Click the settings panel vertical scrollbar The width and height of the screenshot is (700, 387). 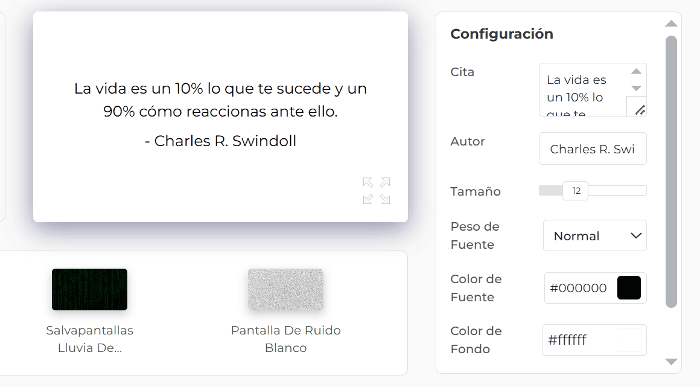(671, 172)
